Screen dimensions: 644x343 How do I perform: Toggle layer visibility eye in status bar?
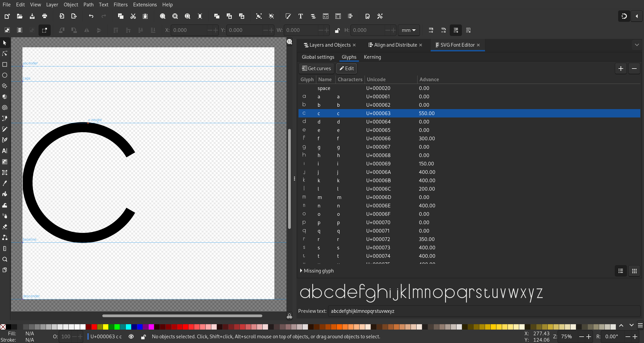coord(131,337)
